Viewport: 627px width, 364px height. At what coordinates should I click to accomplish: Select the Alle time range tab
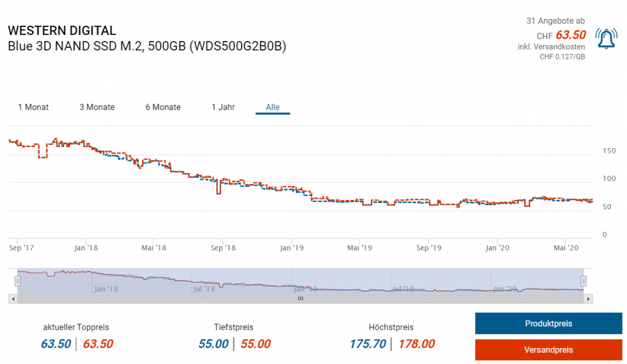click(272, 107)
